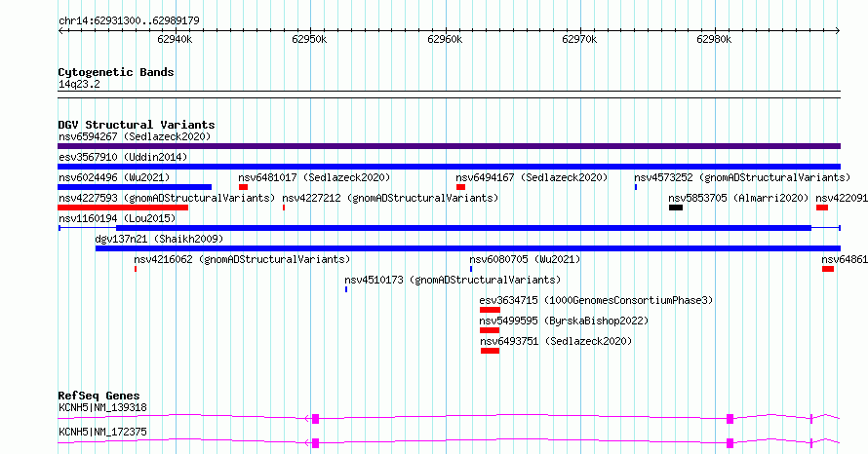
Task: Click the red nsv6493751 variant marker
Action: tap(490, 351)
